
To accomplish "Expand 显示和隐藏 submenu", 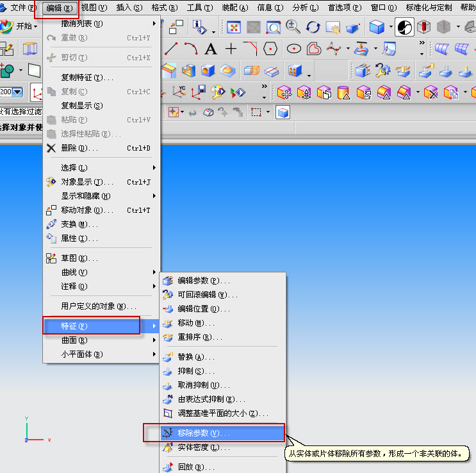I will tap(101, 196).
